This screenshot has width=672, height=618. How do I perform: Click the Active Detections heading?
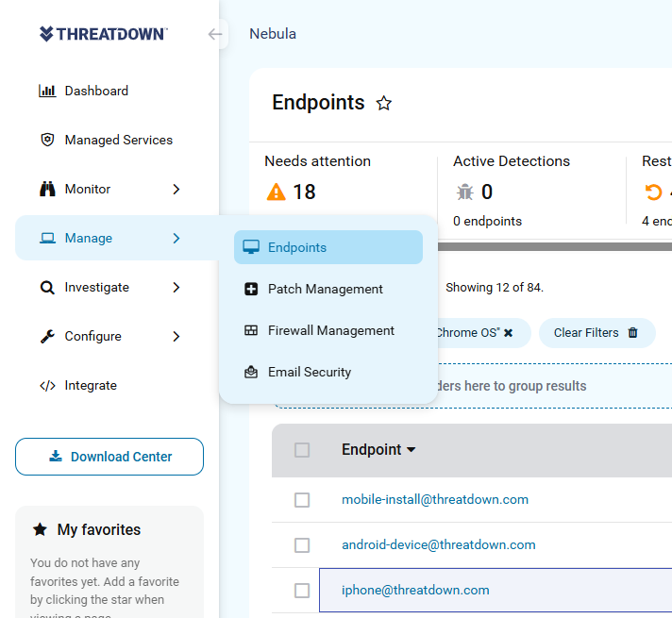pos(512,161)
